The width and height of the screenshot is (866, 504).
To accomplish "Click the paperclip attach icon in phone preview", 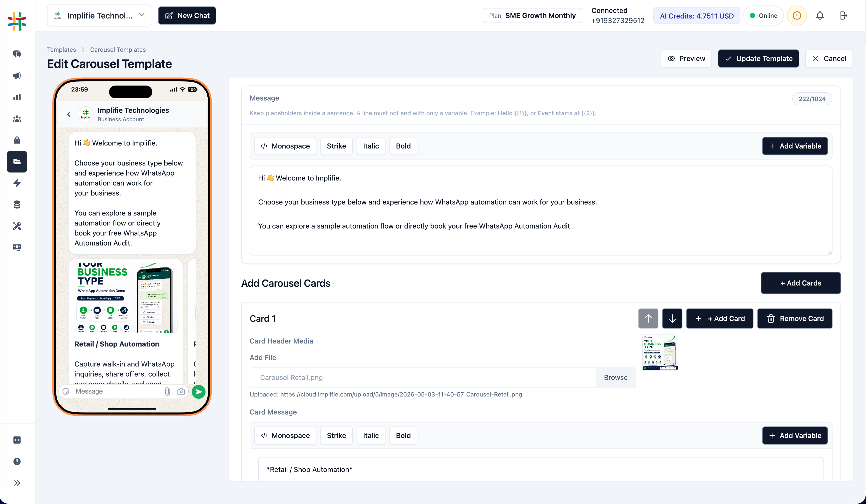I will [x=167, y=391].
